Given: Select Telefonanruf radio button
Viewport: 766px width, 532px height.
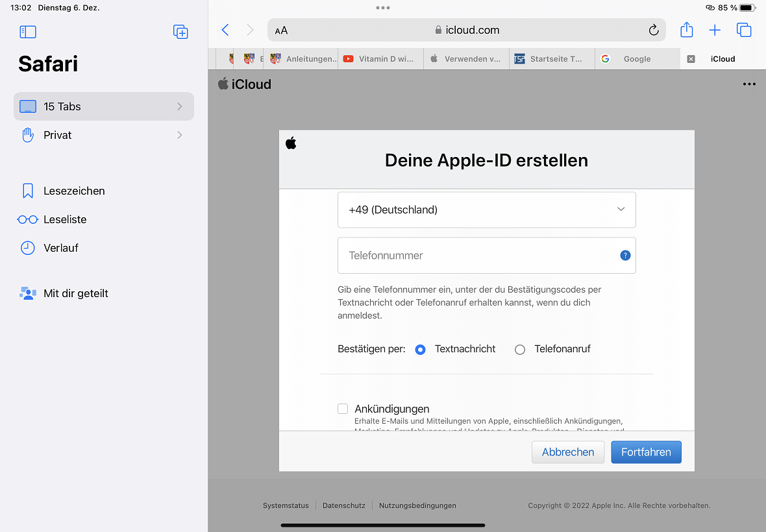Looking at the screenshot, I should click(x=520, y=350).
